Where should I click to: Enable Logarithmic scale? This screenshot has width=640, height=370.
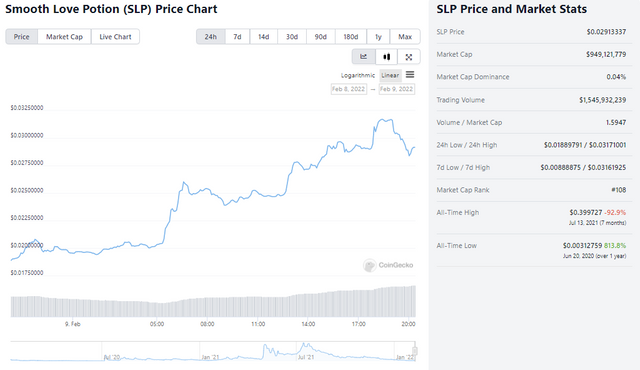[358, 75]
